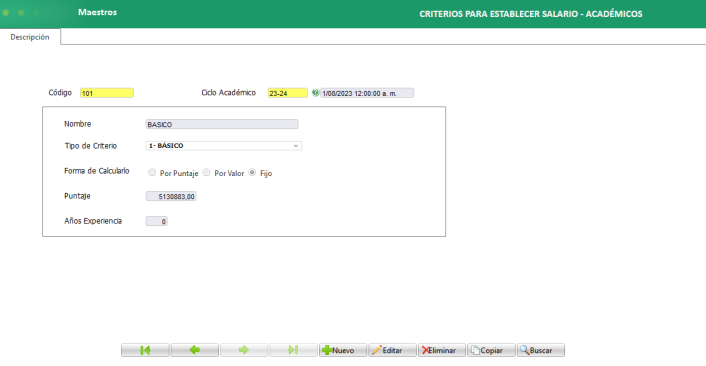Click the date field 1/08/2023

click(367, 93)
